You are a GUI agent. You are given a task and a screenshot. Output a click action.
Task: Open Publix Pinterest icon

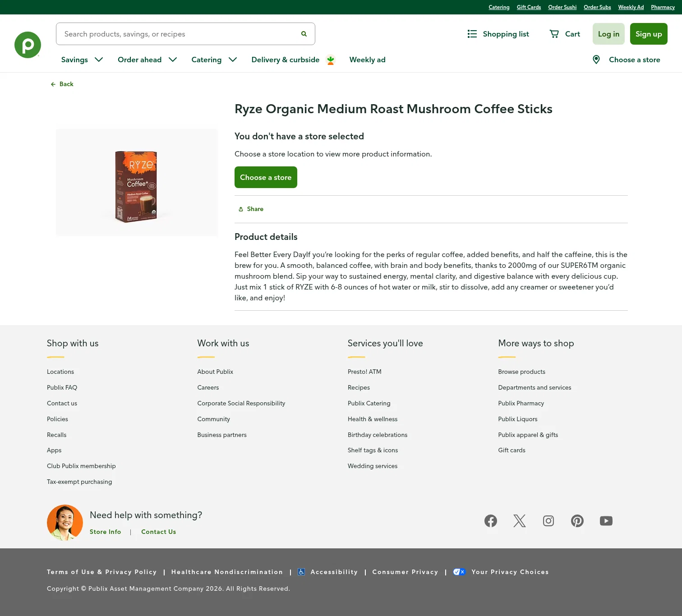577,521
